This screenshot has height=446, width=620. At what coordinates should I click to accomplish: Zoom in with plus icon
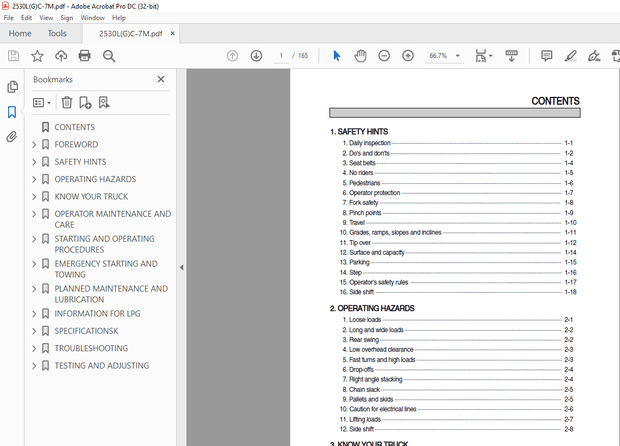tap(408, 56)
